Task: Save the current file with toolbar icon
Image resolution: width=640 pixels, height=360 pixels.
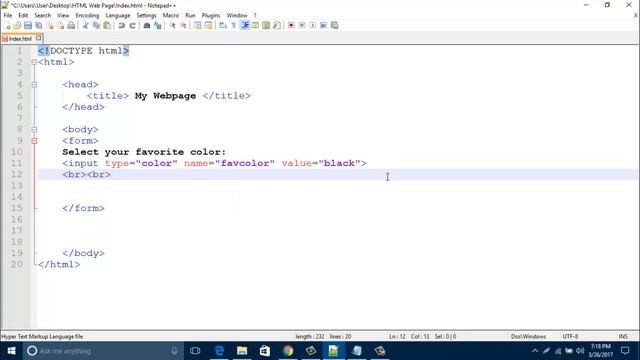Action: click(x=28, y=25)
